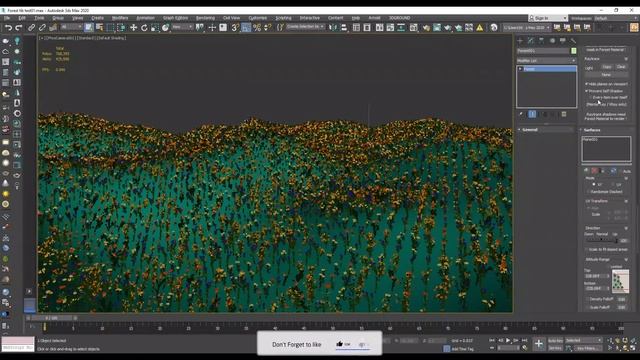Image resolution: width=640 pixels, height=360 pixels.
Task: Toggle the Hide planes on viewport checkbox
Action: coord(587,84)
